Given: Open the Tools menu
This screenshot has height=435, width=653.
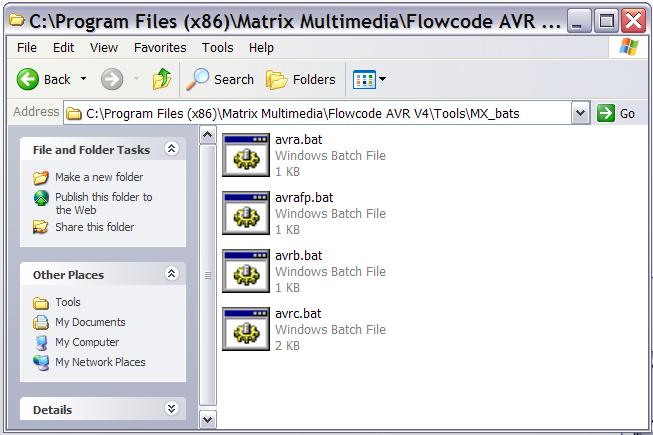Looking at the screenshot, I should coord(217,48).
